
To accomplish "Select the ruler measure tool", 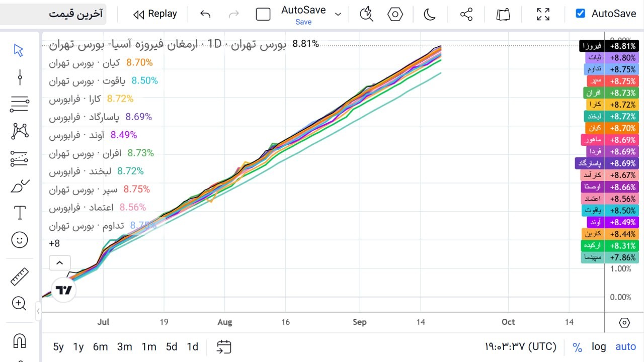I will pos(20,277).
